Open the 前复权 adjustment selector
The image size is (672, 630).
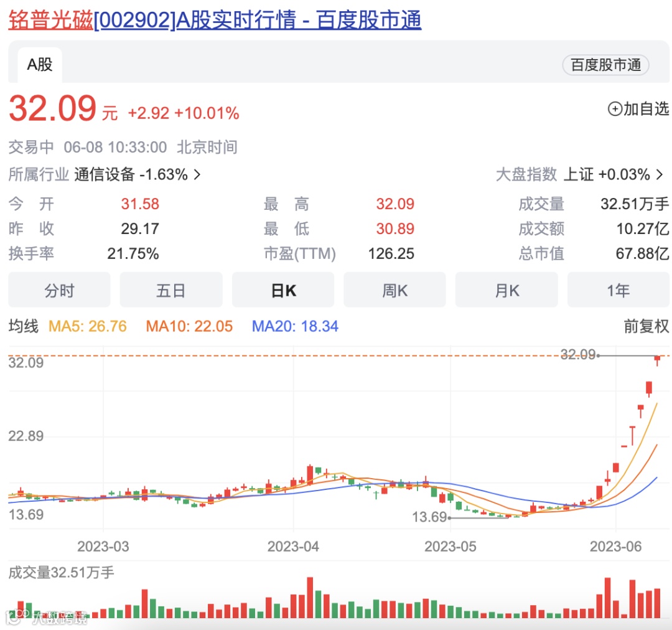(646, 326)
